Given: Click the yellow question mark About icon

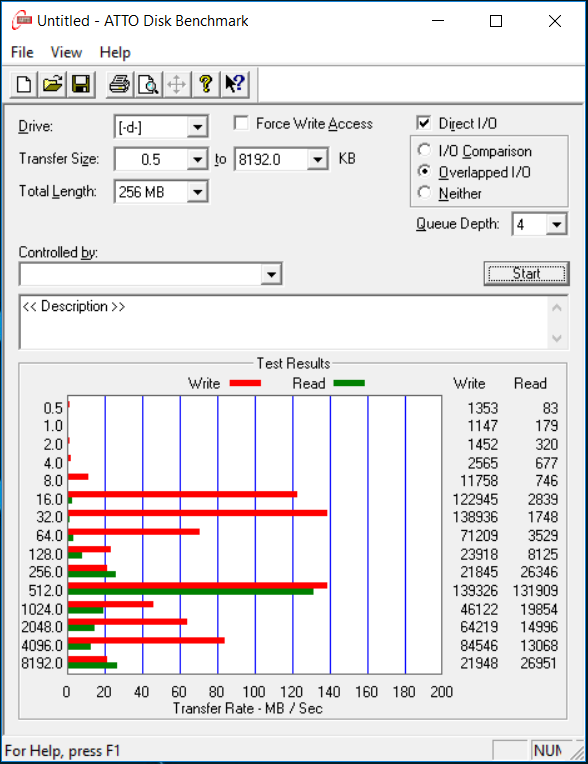Looking at the screenshot, I should pyautogui.click(x=206, y=84).
